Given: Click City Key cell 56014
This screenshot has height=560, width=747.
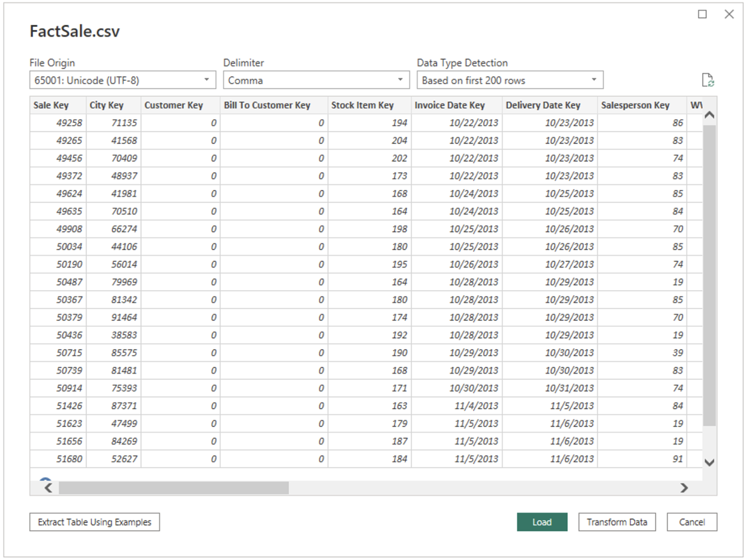Looking at the screenshot, I should pos(114,265).
